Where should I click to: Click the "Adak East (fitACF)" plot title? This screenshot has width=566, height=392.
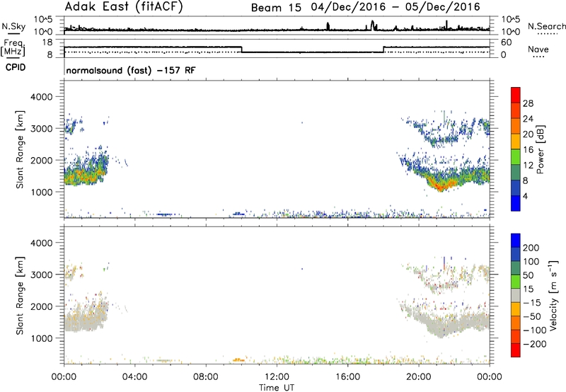(x=124, y=6)
